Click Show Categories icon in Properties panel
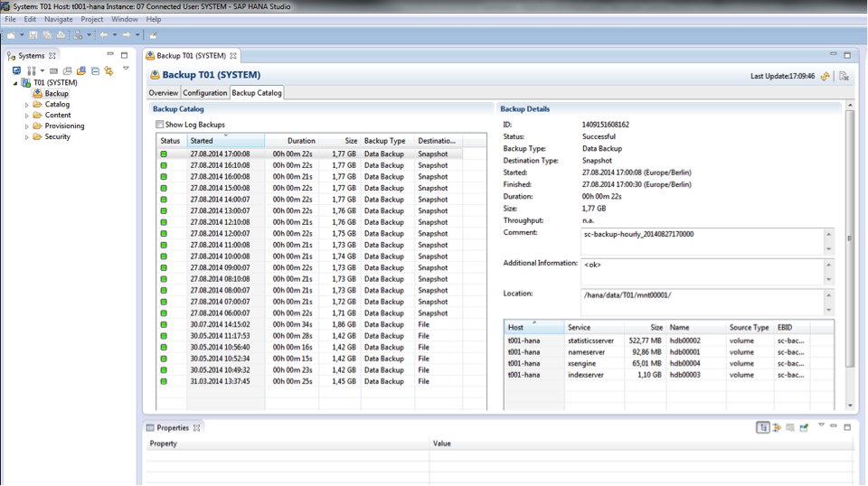868x486 pixels. [763, 427]
